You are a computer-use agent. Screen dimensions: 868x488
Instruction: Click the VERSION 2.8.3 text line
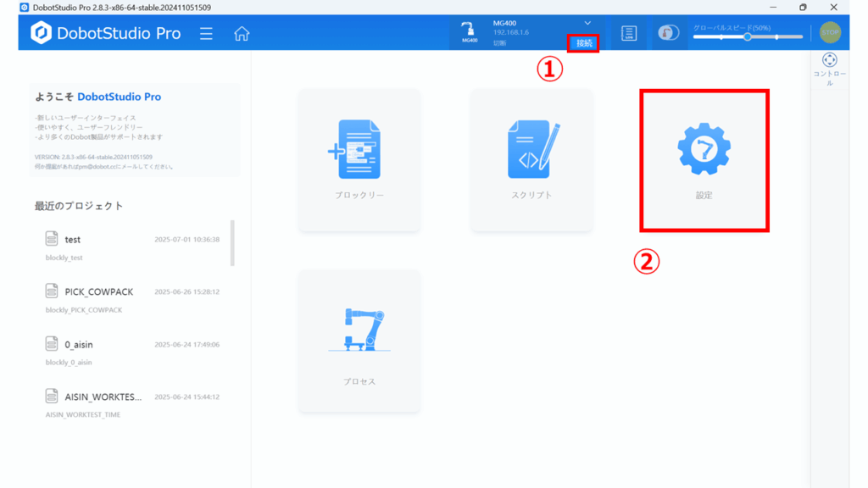tap(93, 157)
